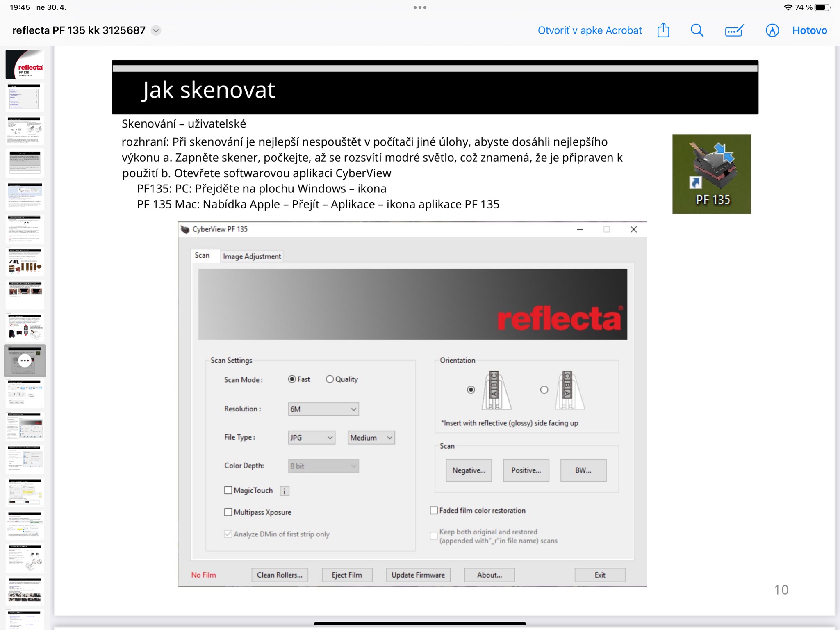Tap the ellipsis on the selected page thumbnail

25,361
